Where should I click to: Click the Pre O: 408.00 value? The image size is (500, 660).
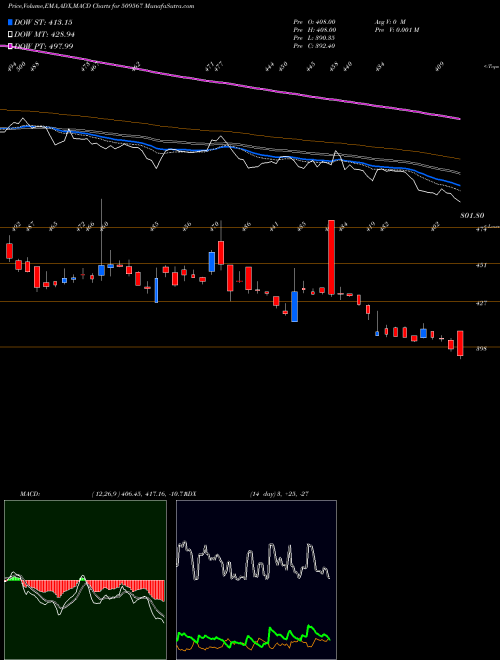click(314, 22)
